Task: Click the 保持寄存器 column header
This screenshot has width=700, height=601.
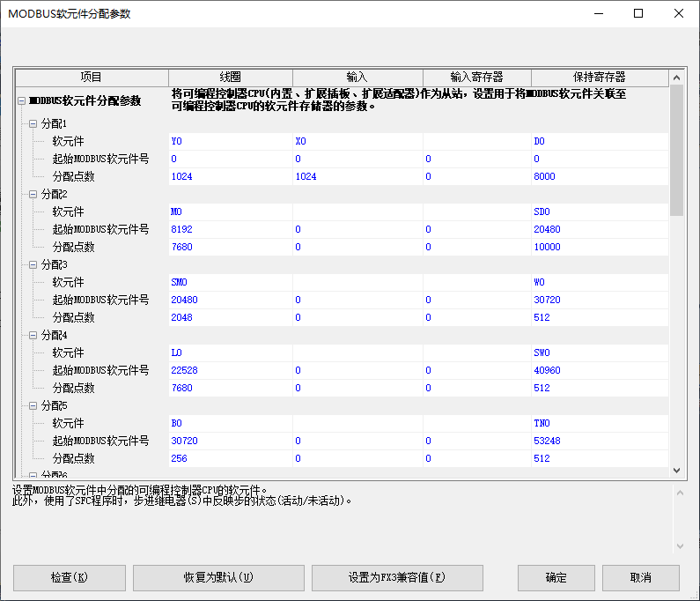Action: (600, 78)
